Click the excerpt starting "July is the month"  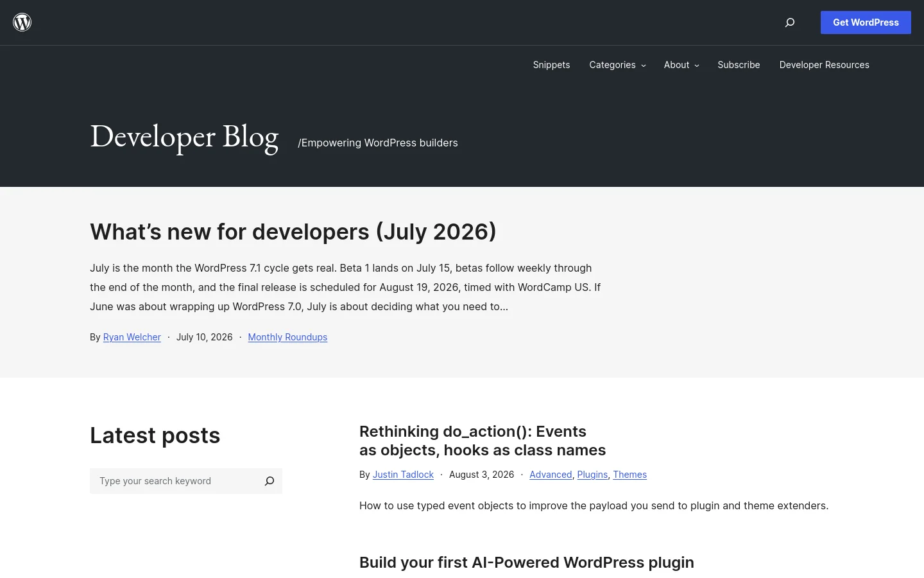coord(345,287)
